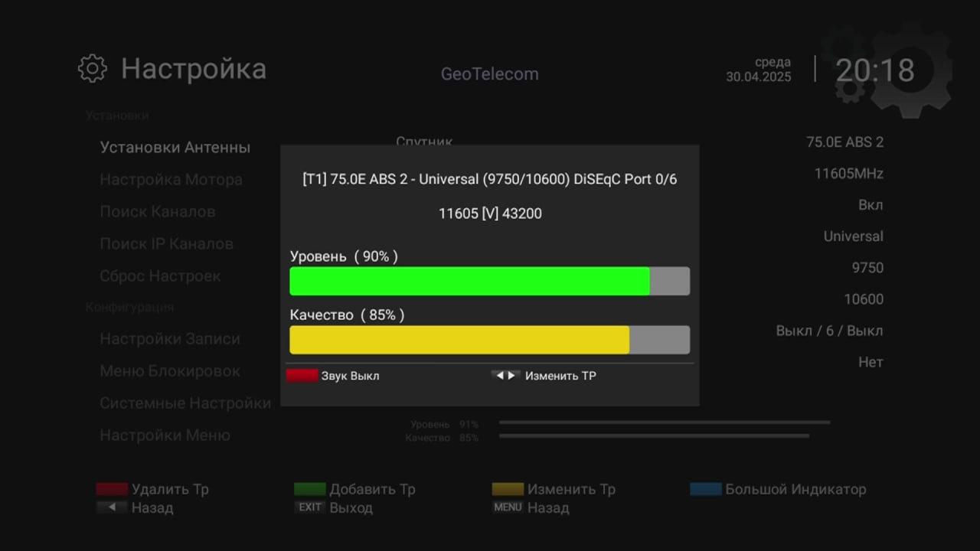The width and height of the screenshot is (980, 551).
Task: Click the red Звук Выкл button
Action: pyautogui.click(x=302, y=376)
